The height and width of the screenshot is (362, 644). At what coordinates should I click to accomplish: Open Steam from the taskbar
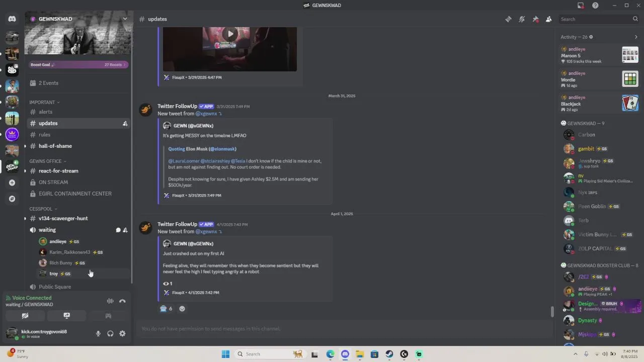(389, 354)
